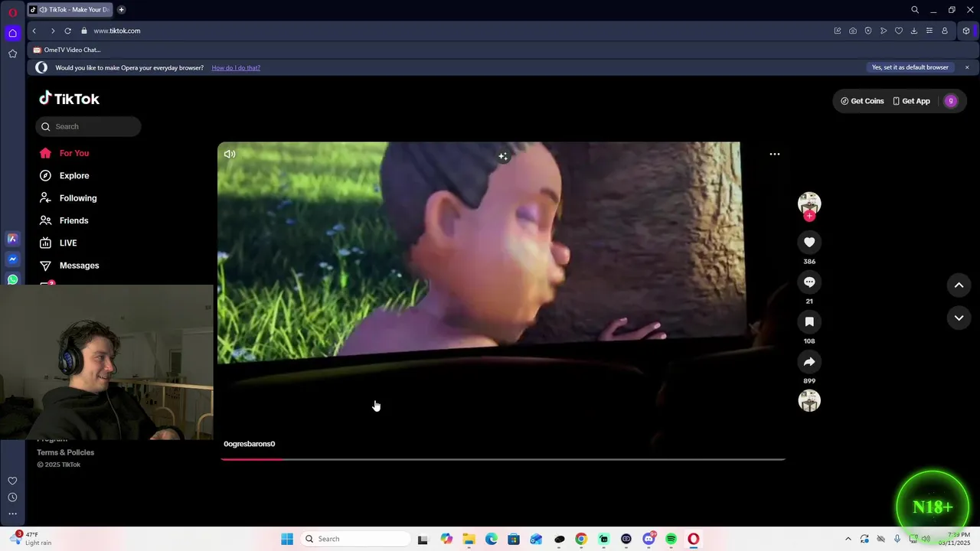Select the TikTok browser tab
The height and width of the screenshot is (551, 980).
(x=70, y=9)
